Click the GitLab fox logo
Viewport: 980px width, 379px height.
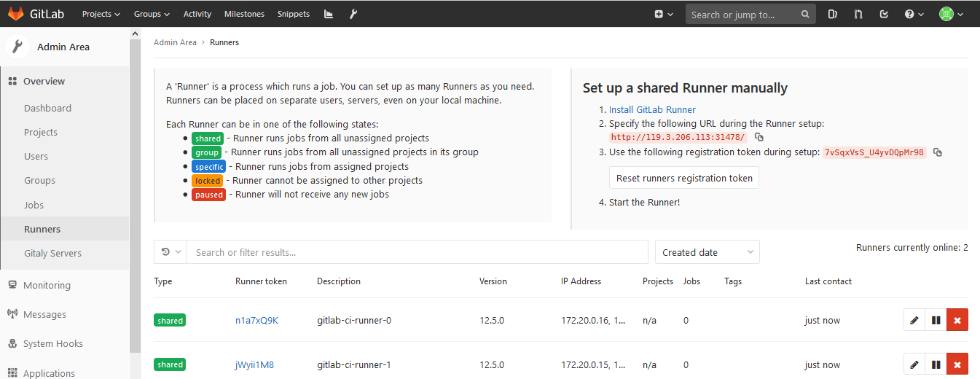15,14
